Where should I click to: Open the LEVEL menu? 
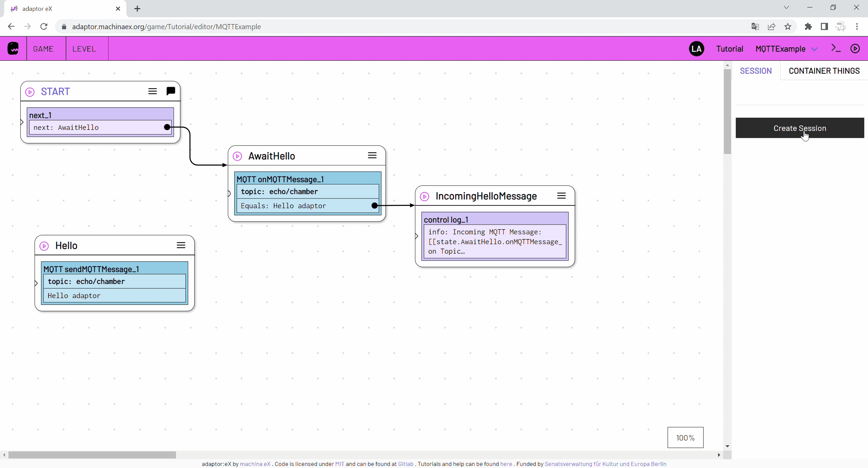[84, 49]
